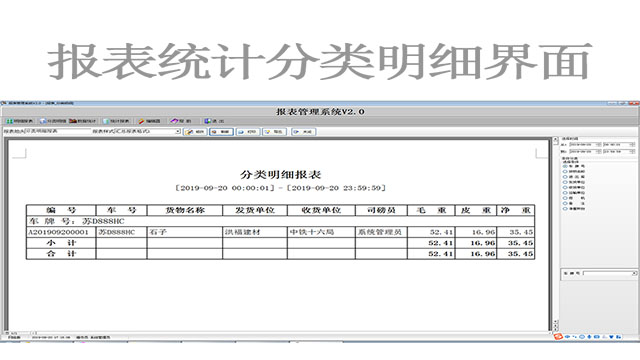640x360 pixels.
Task: Click the 打印 print button
Action: [x=248, y=132]
